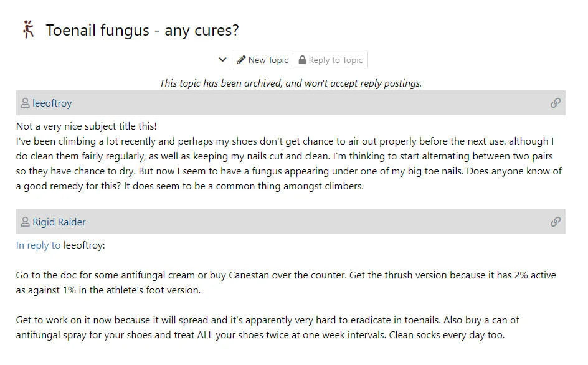This screenshot has height=365, width=588.
Task: Click the user icon beside Rigid Raider
Action: (25, 222)
